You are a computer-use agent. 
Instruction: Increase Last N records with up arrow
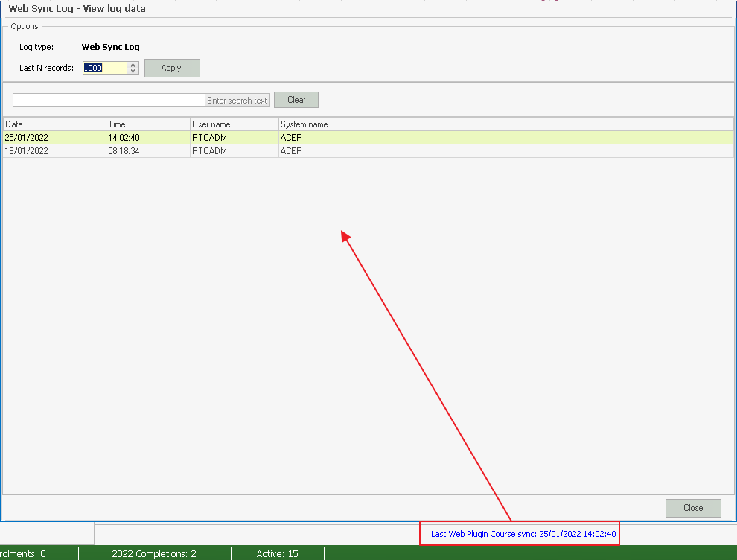point(133,65)
